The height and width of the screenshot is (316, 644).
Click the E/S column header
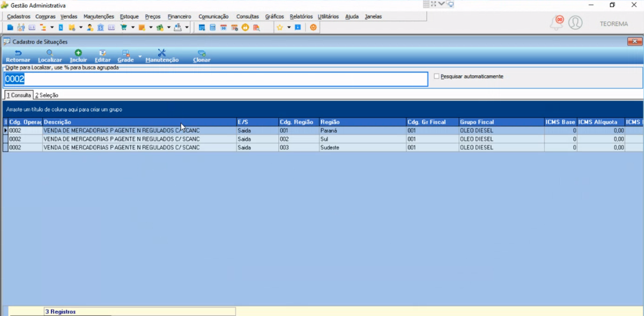click(257, 122)
